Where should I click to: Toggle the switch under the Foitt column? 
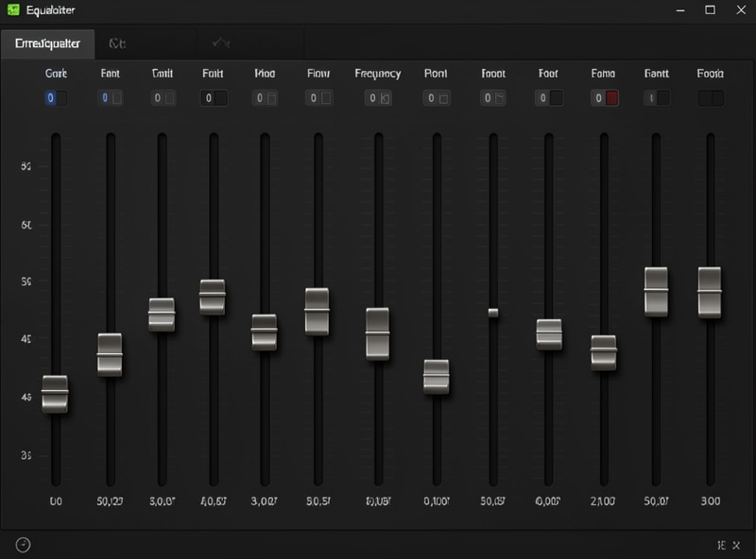(x=214, y=98)
